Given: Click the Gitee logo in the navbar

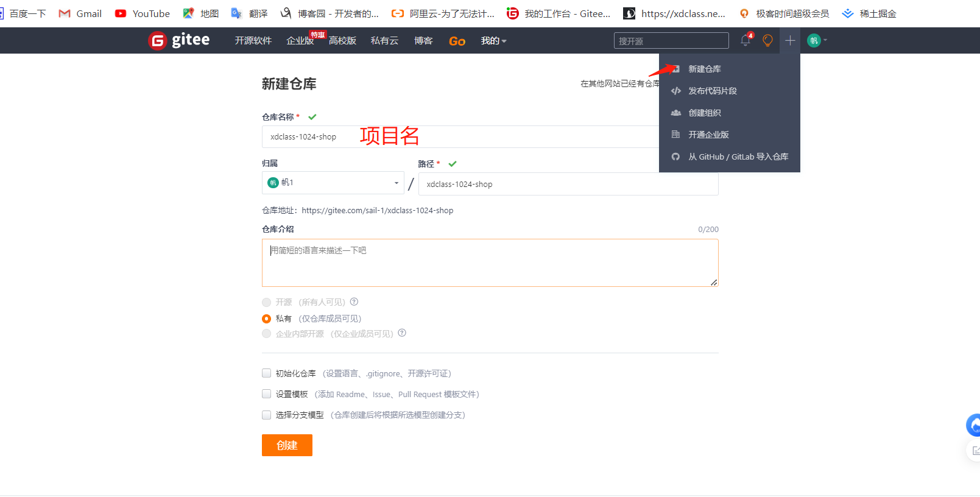Looking at the screenshot, I should 179,40.
